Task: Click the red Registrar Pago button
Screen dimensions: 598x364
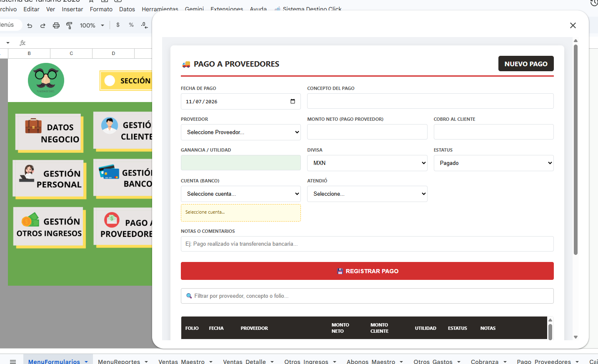Action: [367, 271]
